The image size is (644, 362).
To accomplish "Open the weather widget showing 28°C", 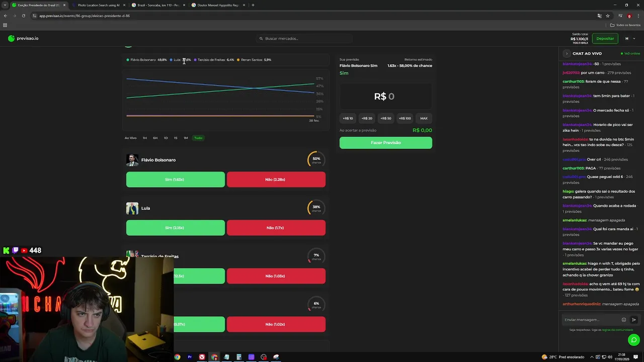I will [562, 357].
